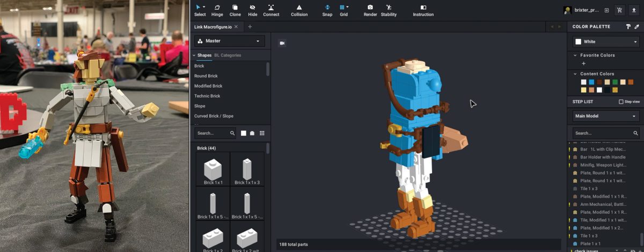Pick the Brick 1 x 1 x 3 part
This screenshot has width=644, height=252.
247,169
